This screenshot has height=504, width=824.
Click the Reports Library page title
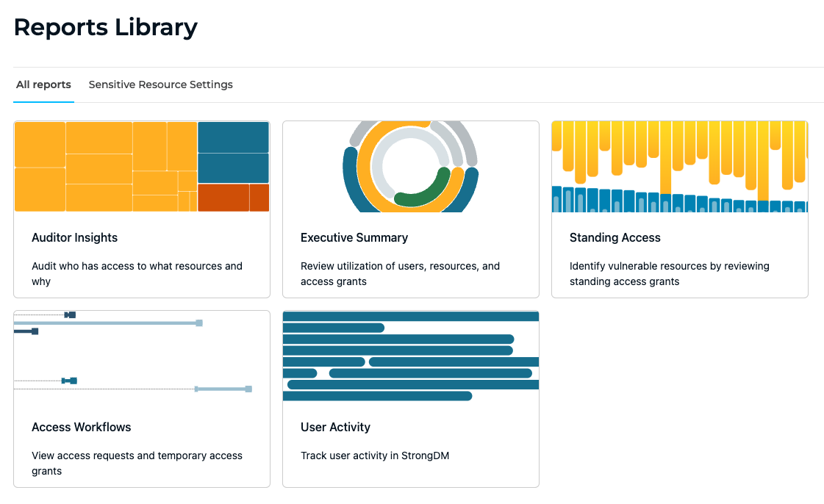point(105,26)
